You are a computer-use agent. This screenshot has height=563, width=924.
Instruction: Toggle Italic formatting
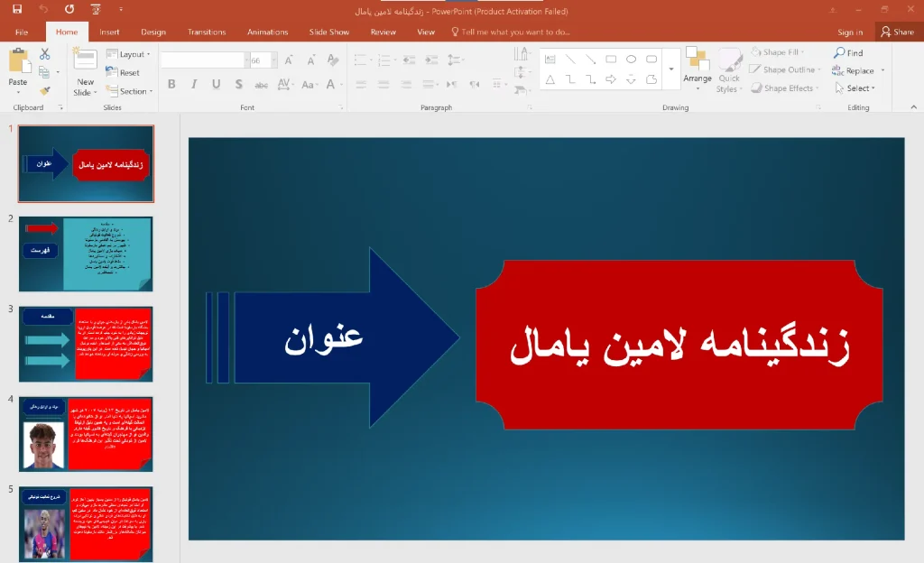tap(194, 84)
